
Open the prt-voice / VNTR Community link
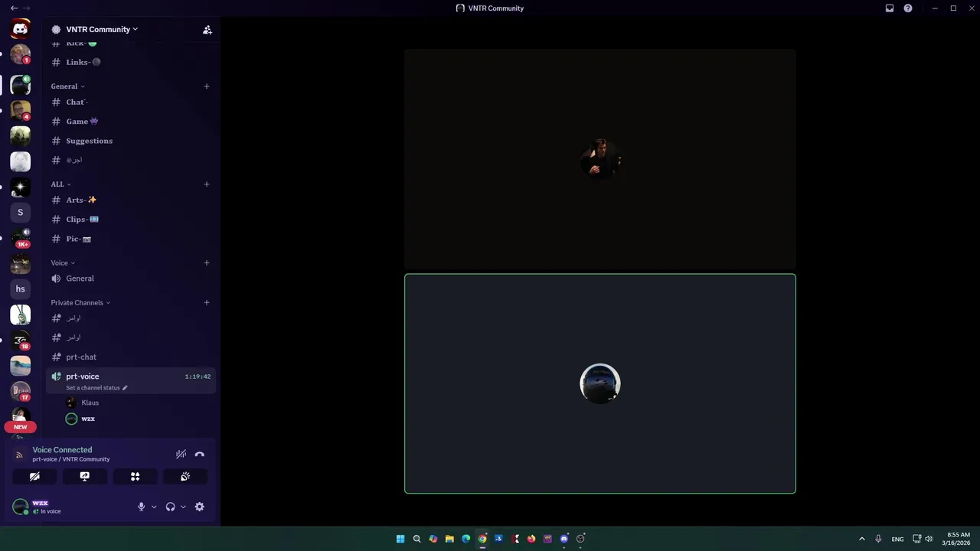(x=71, y=459)
